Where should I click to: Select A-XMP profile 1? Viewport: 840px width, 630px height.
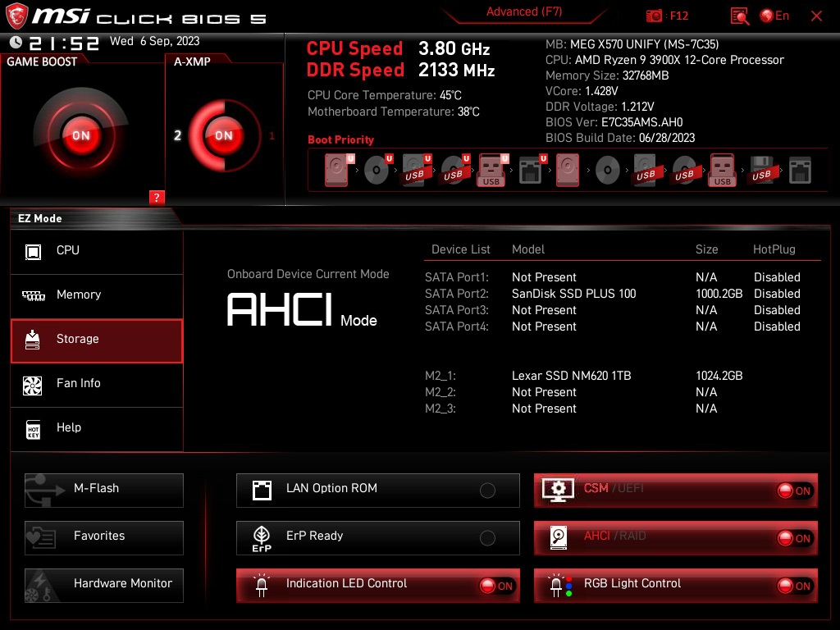272,135
